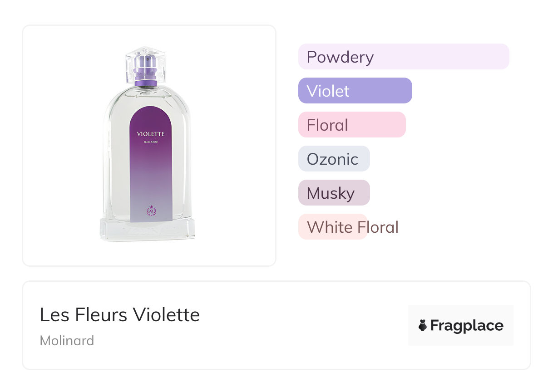Open the Les Fleurs Violette title

[x=120, y=315]
